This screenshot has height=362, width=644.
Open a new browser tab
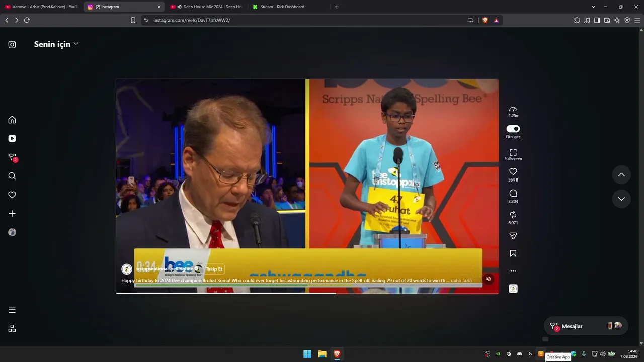[x=337, y=7]
